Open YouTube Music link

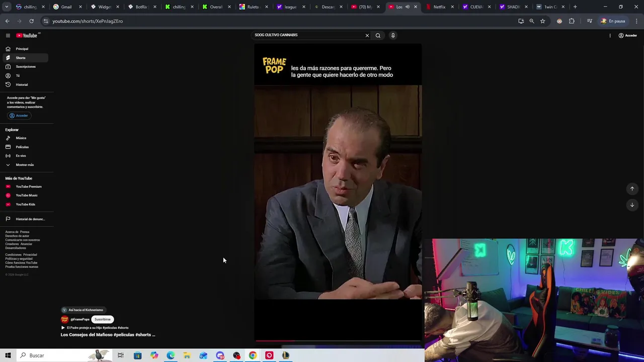[x=26, y=195]
